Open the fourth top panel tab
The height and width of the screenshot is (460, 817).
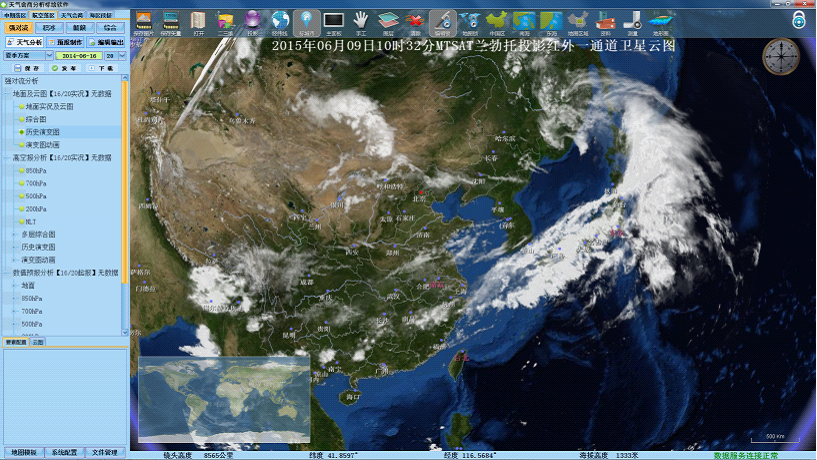click(100, 15)
